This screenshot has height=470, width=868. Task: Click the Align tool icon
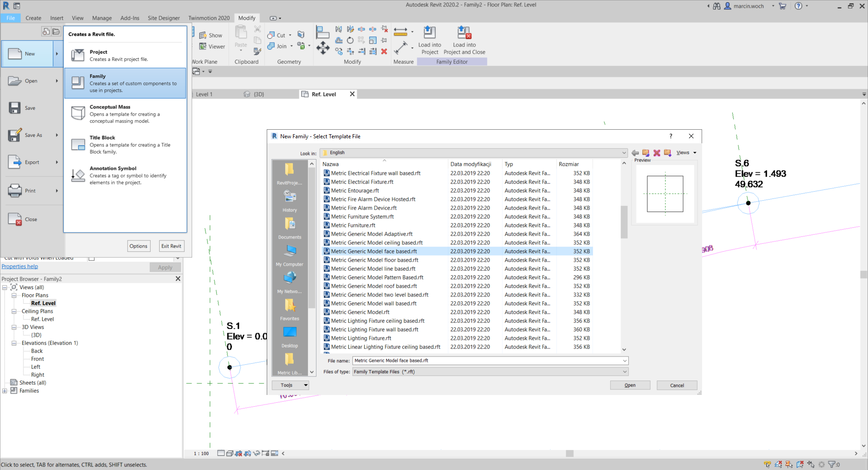point(322,32)
